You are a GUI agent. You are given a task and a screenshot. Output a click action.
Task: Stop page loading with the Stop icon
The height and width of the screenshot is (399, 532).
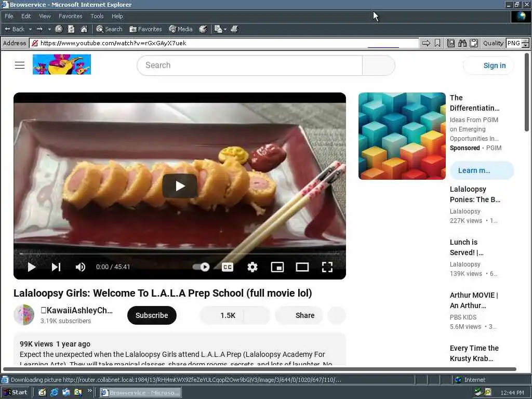pyautogui.click(x=59, y=29)
